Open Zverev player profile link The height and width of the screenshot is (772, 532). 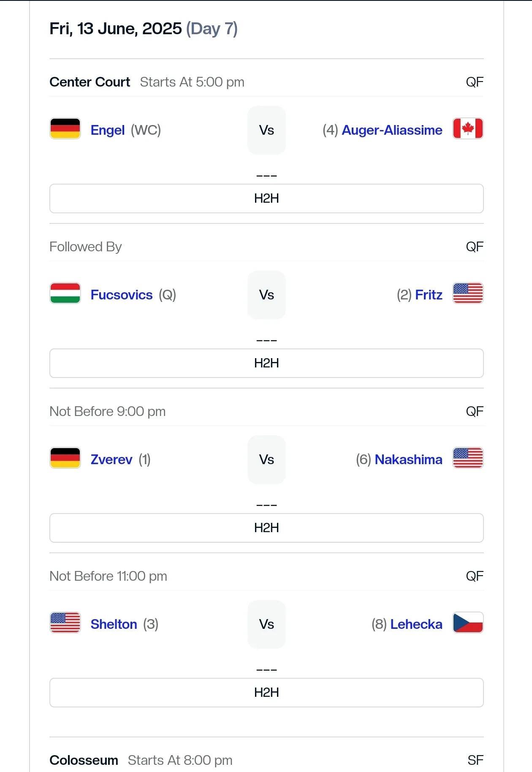point(111,459)
